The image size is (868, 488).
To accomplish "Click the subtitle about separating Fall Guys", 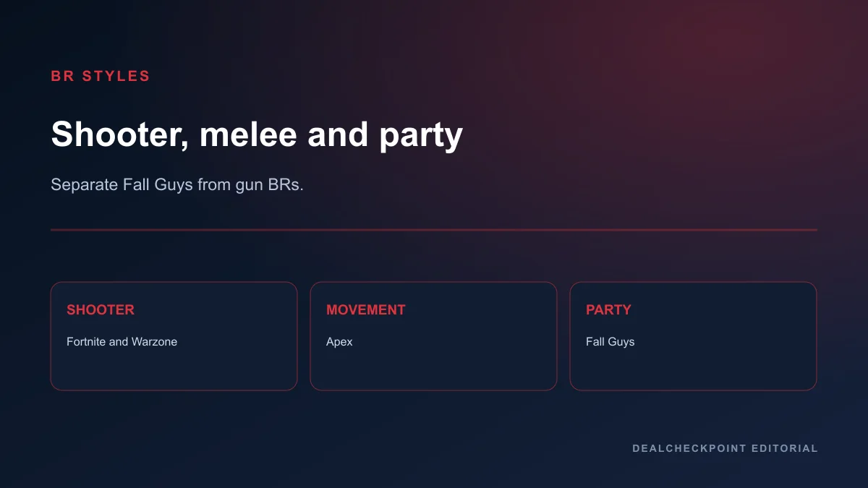I will click(177, 185).
